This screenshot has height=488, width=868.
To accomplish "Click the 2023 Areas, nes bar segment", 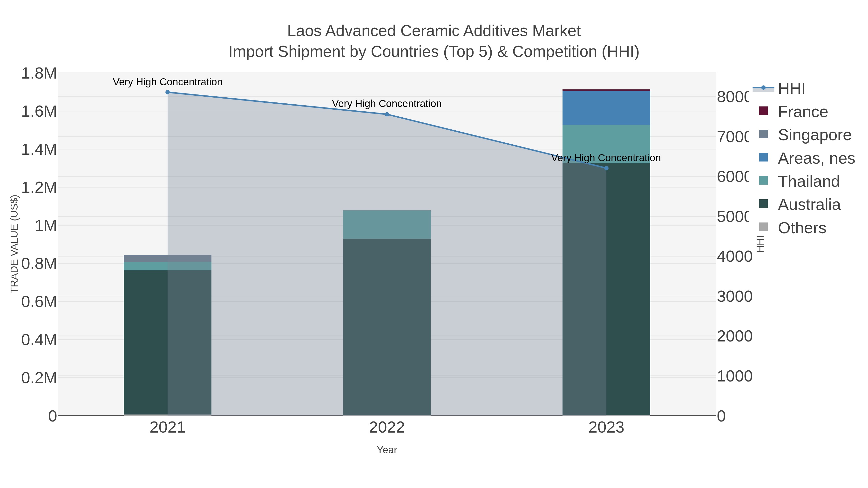I will point(606,108).
